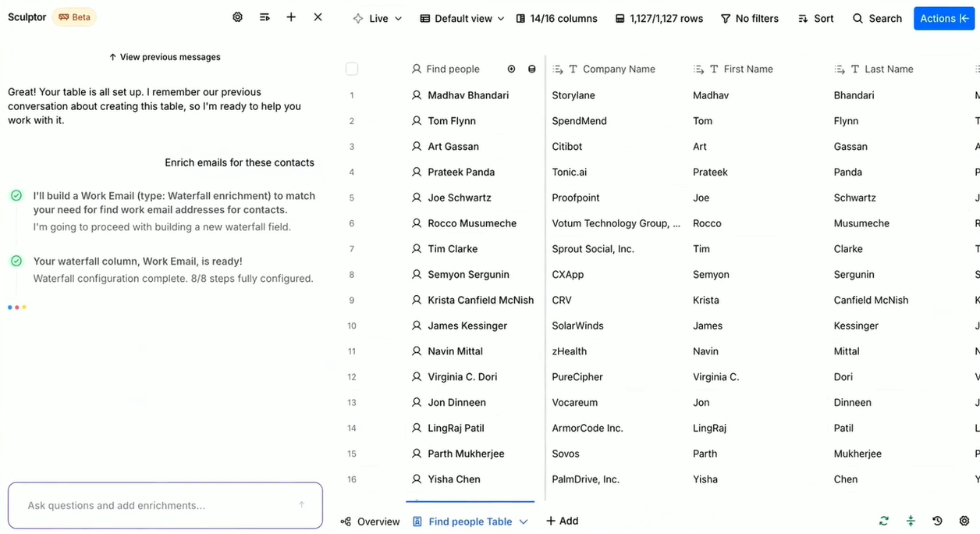This screenshot has width=980, height=534.
Task: Click the green check beside Work Email ready message
Action: pyautogui.click(x=16, y=261)
